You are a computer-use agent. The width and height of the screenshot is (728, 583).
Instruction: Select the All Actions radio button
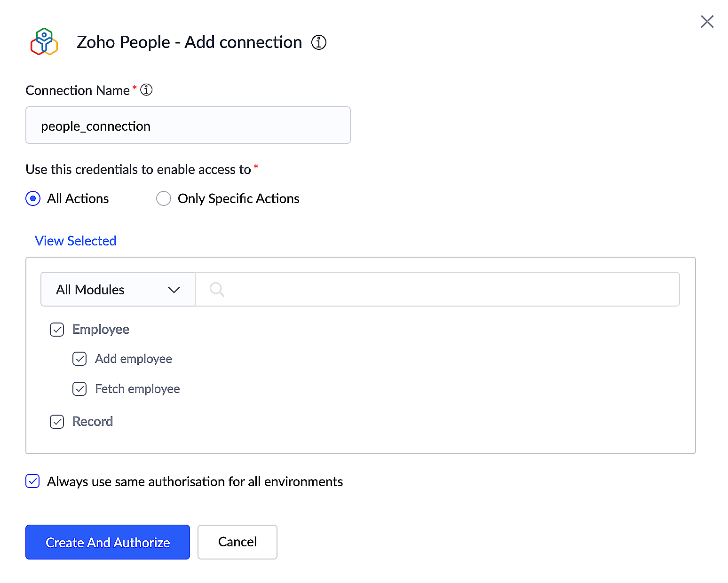33,198
